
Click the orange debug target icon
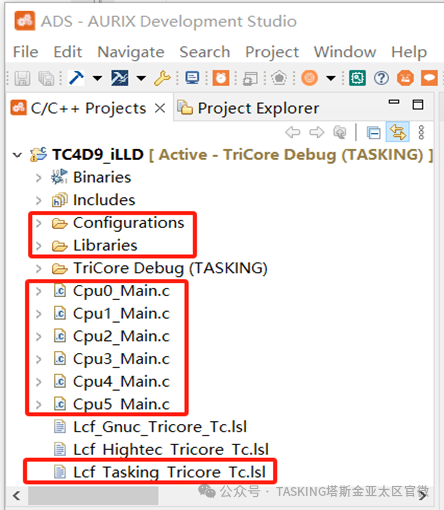click(x=309, y=78)
